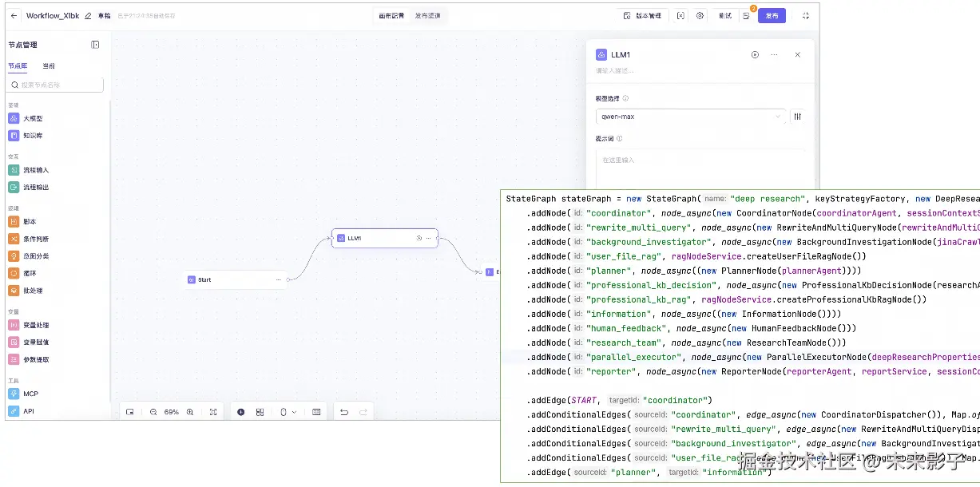Image resolution: width=980 pixels, height=487 pixels.
Task: Edit the Workflow_Xlbk name with pencil icon
Action: point(88,16)
